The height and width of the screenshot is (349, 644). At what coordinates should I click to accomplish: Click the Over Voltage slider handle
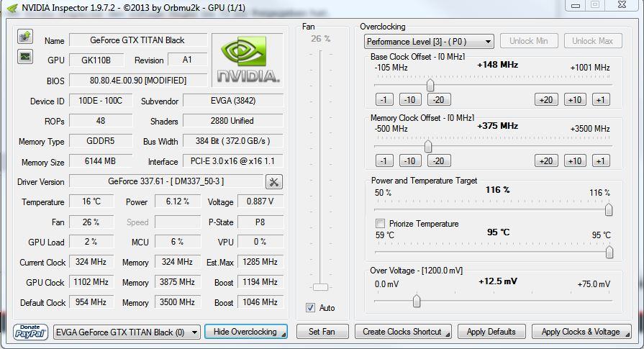click(417, 301)
